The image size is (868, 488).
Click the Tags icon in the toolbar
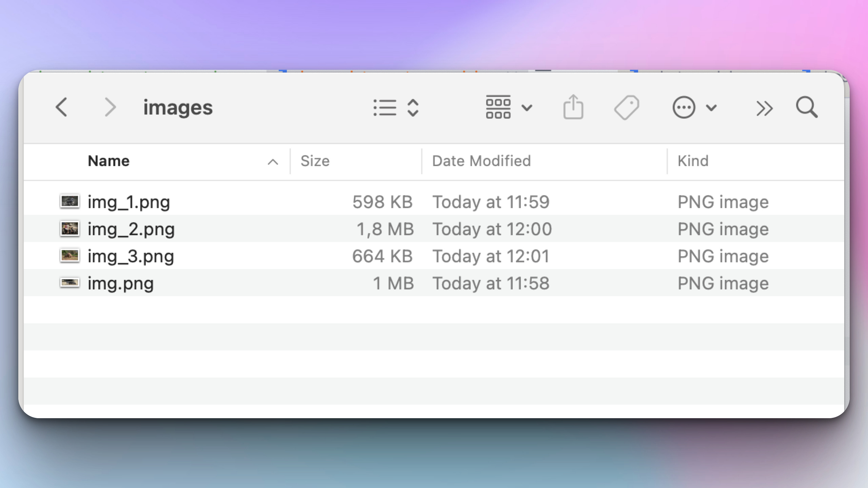point(627,107)
